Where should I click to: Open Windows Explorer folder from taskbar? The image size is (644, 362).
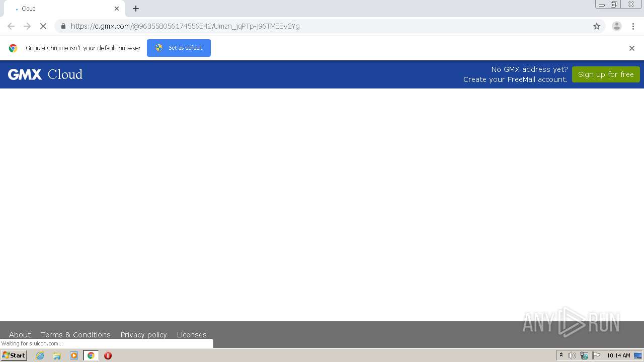pos(57,355)
